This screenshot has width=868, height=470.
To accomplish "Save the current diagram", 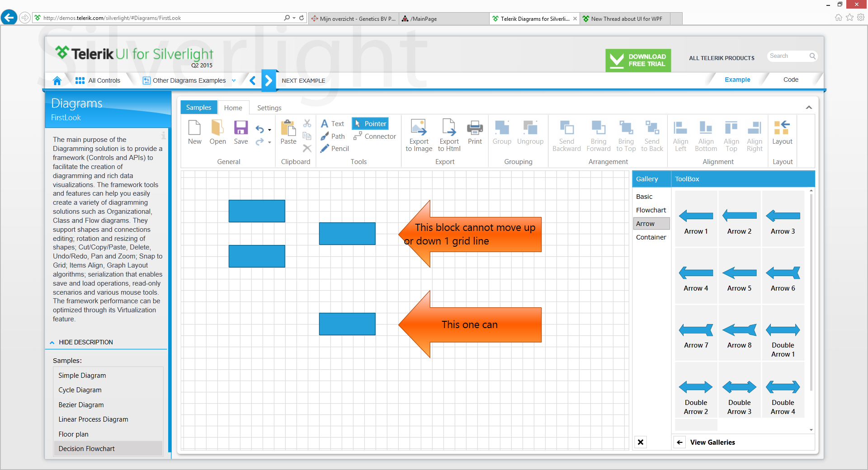I will tap(241, 132).
